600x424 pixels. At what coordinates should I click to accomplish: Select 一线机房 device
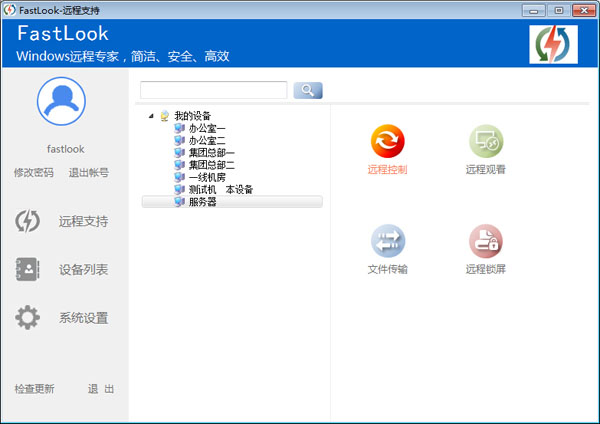click(x=207, y=177)
